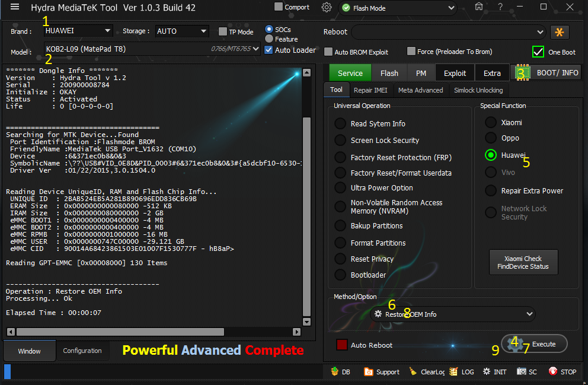The height and width of the screenshot is (385, 588).
Task: Switch to the Flash tab
Action: 389,73
